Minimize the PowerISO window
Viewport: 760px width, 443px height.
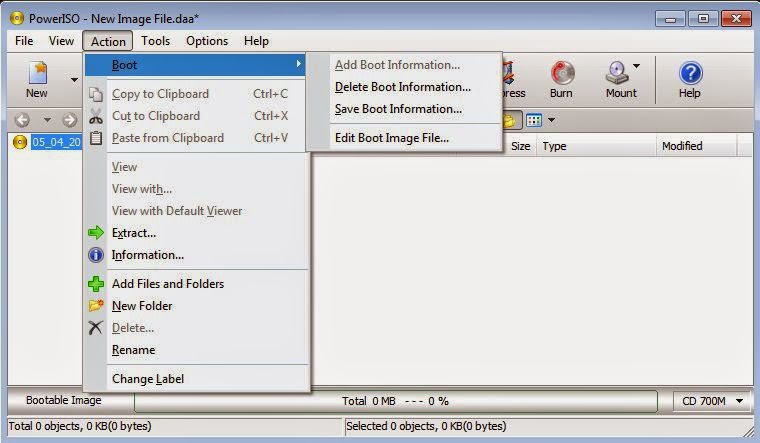tap(670, 19)
